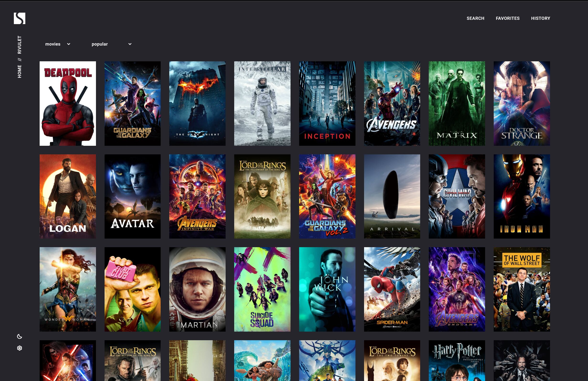Open Guardians of the Galaxy Vol. 2 poster
This screenshot has height=381, width=588.
tap(327, 197)
